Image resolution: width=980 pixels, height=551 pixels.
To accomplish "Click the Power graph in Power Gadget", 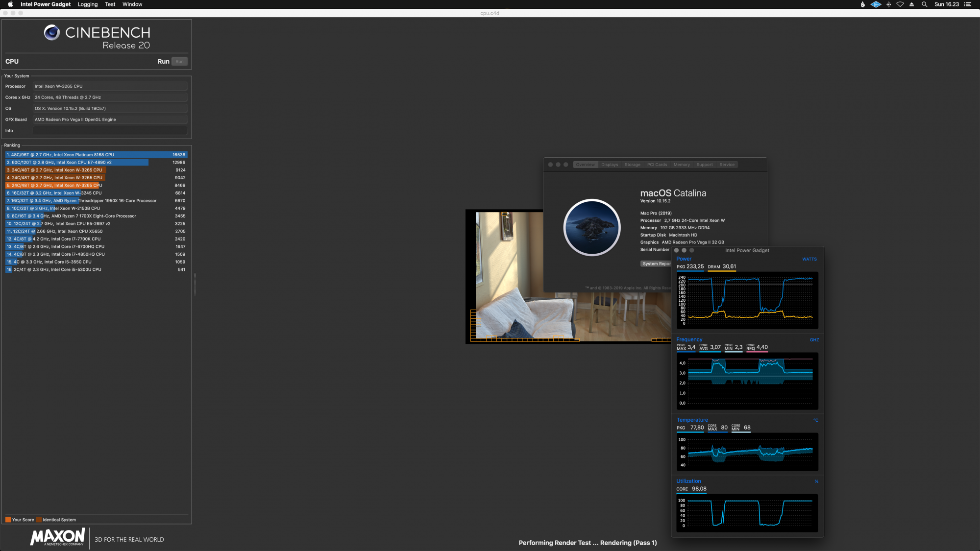I will (x=747, y=301).
